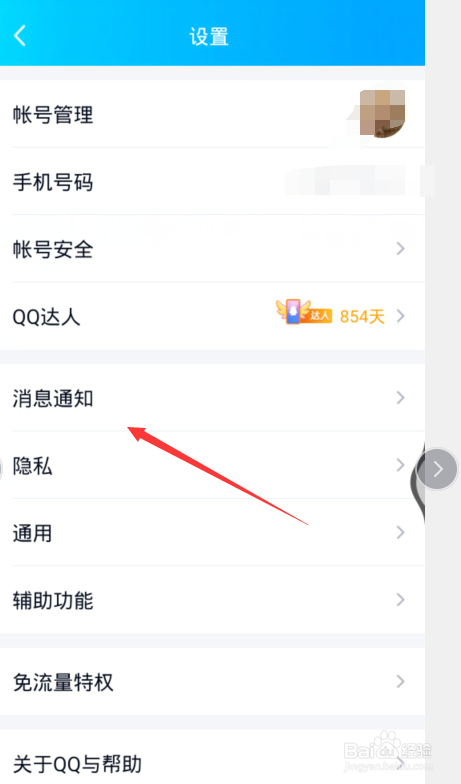The width and height of the screenshot is (461, 784).
Task: Tap the chevron beside 辅助功能
Action: (400, 600)
